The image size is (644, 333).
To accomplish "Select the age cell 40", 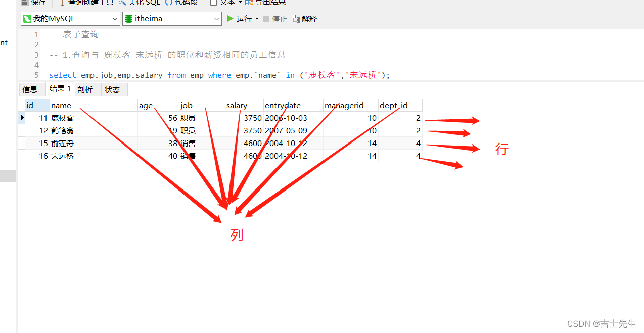I will (x=158, y=156).
